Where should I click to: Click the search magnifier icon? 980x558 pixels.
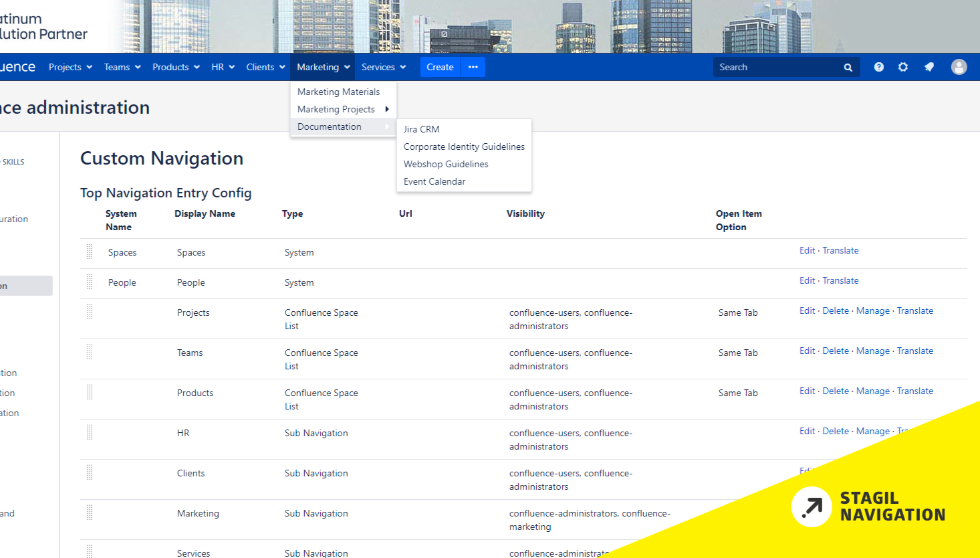[848, 68]
